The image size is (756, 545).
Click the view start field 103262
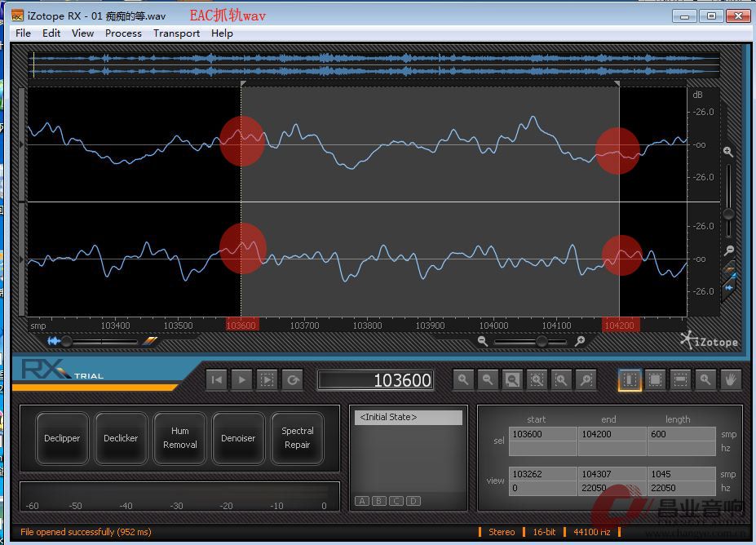pos(543,474)
